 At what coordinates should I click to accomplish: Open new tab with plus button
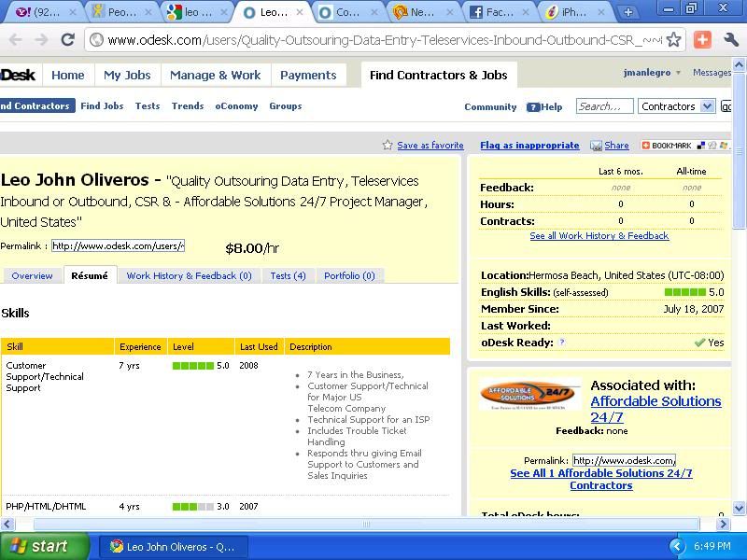627,12
